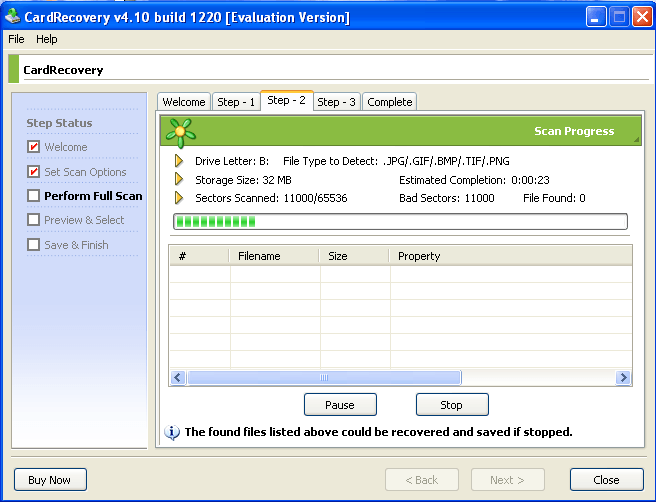Sort by the Filename column header
The height and width of the screenshot is (502, 656).
point(274,256)
